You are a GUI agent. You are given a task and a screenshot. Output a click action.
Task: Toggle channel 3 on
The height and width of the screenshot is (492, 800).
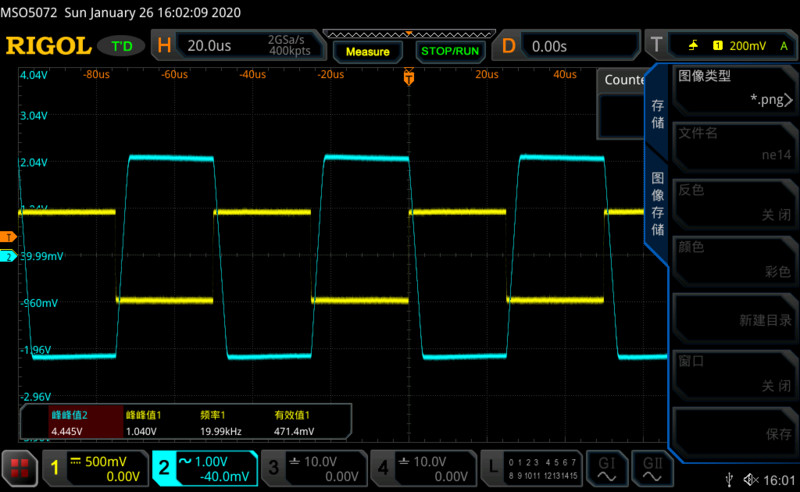click(x=312, y=467)
